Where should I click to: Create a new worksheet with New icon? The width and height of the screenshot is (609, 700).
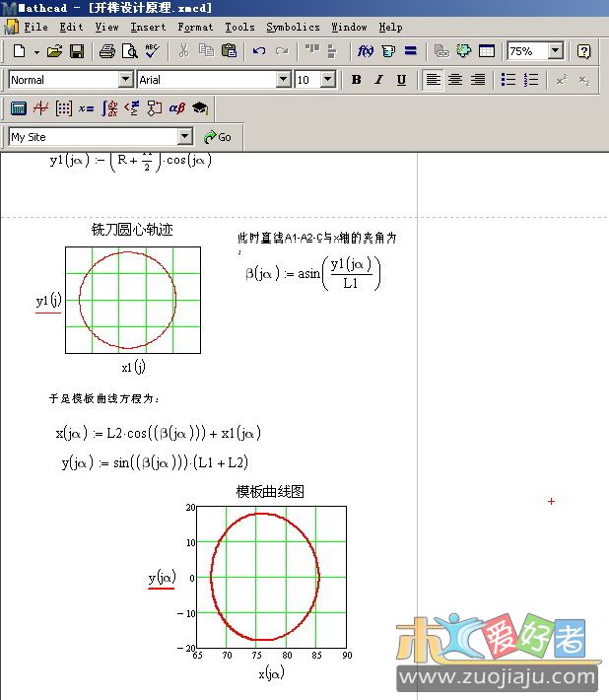point(19,51)
